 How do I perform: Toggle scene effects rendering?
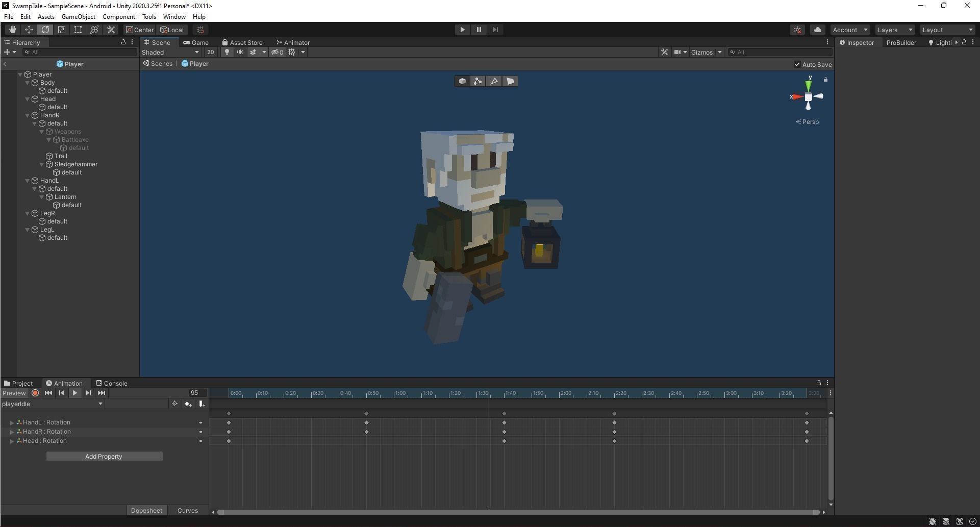click(x=253, y=52)
